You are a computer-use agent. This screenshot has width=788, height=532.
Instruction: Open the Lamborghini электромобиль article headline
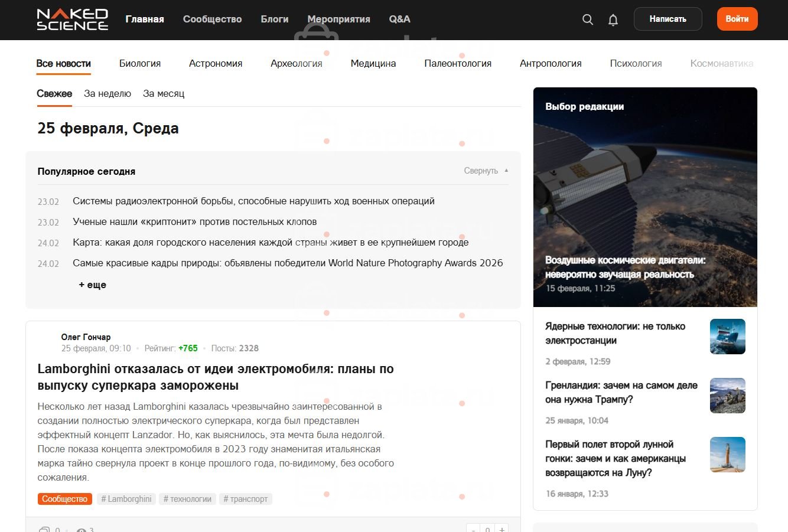pos(216,377)
